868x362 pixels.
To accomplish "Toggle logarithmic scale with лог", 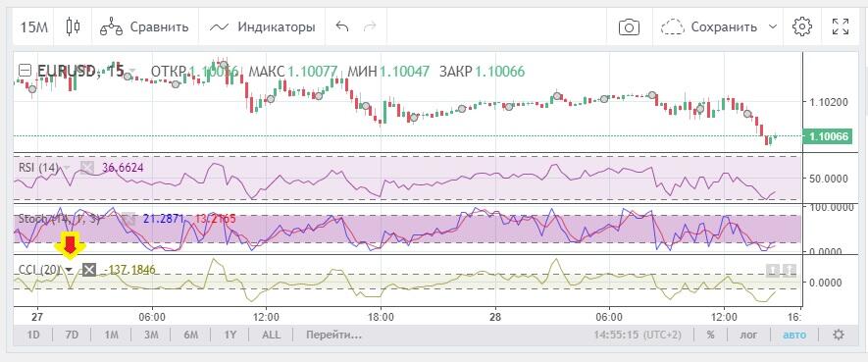I will coord(749,335).
